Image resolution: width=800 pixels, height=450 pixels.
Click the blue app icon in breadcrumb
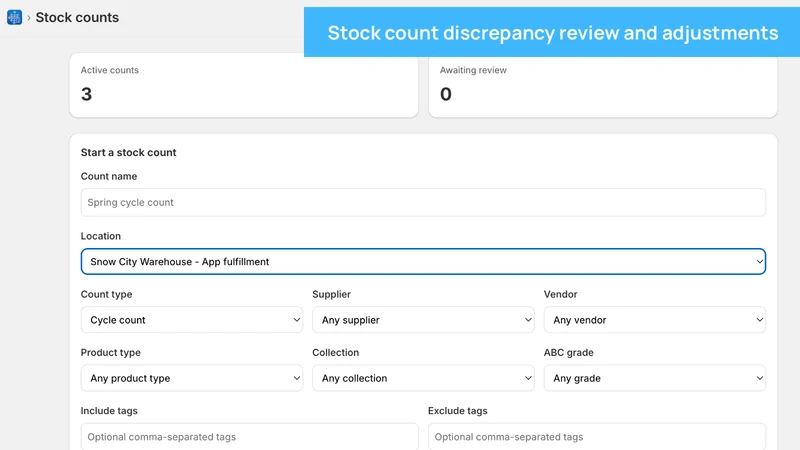tap(14, 17)
